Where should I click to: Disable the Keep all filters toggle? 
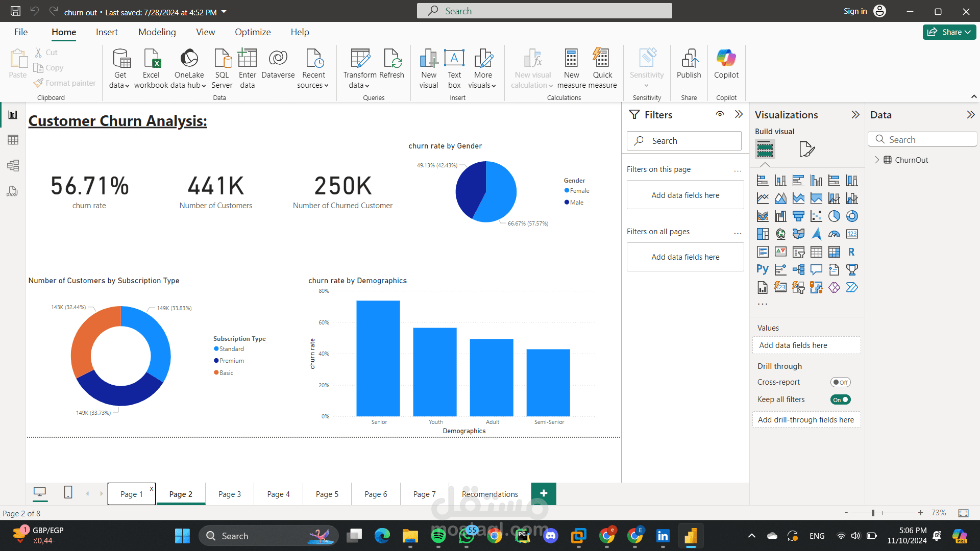(840, 399)
